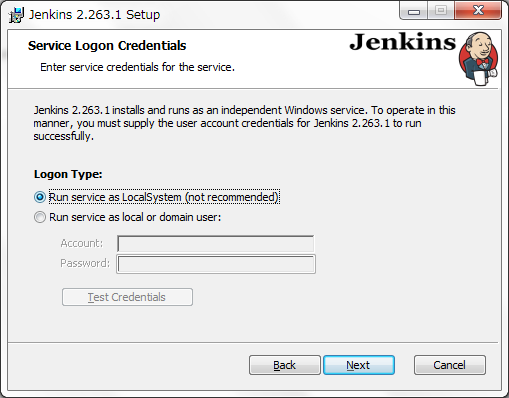Click the Logon Type label
Viewport: 509px width, 398px height.
coord(68,174)
